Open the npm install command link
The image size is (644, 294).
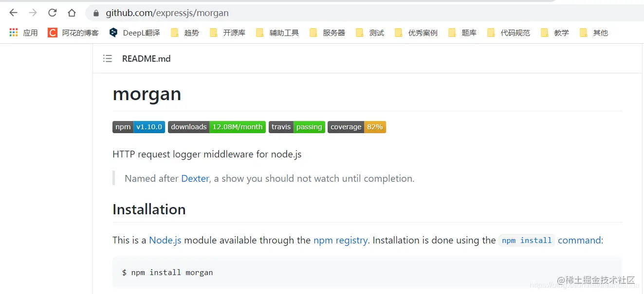click(551, 240)
